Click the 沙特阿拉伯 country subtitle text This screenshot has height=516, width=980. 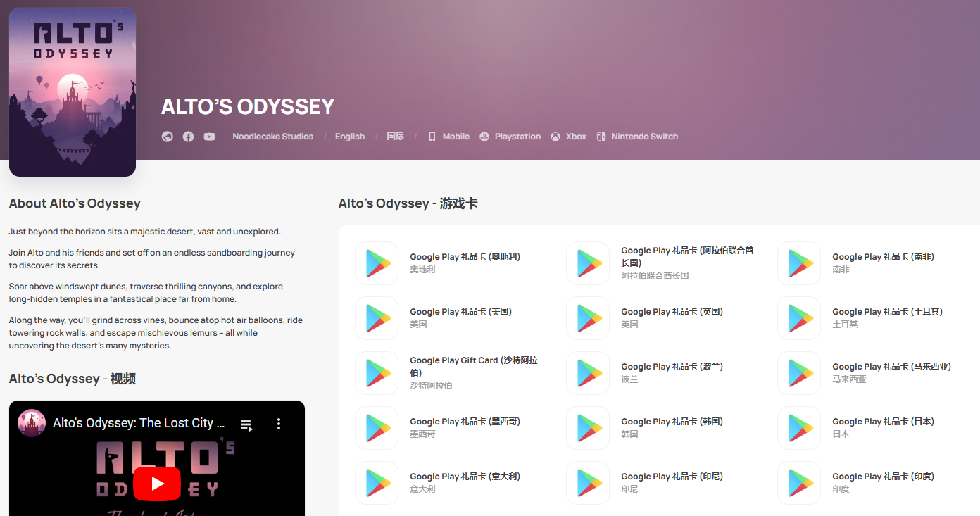point(431,385)
